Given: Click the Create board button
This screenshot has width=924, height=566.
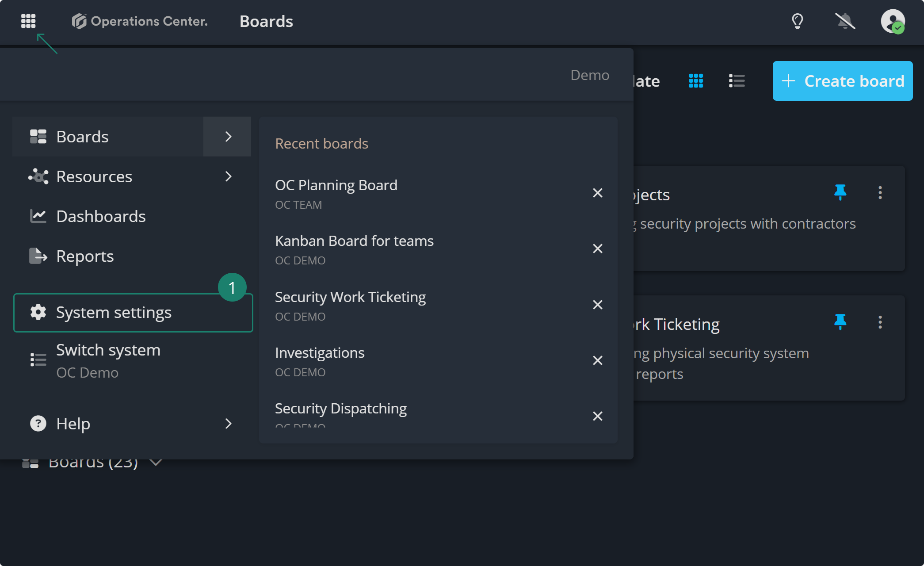Looking at the screenshot, I should click(842, 81).
